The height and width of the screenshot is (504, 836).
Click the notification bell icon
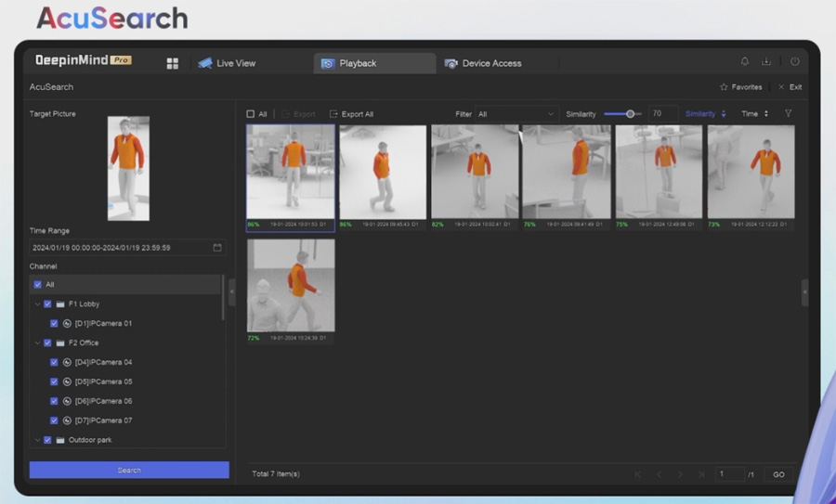(x=744, y=62)
